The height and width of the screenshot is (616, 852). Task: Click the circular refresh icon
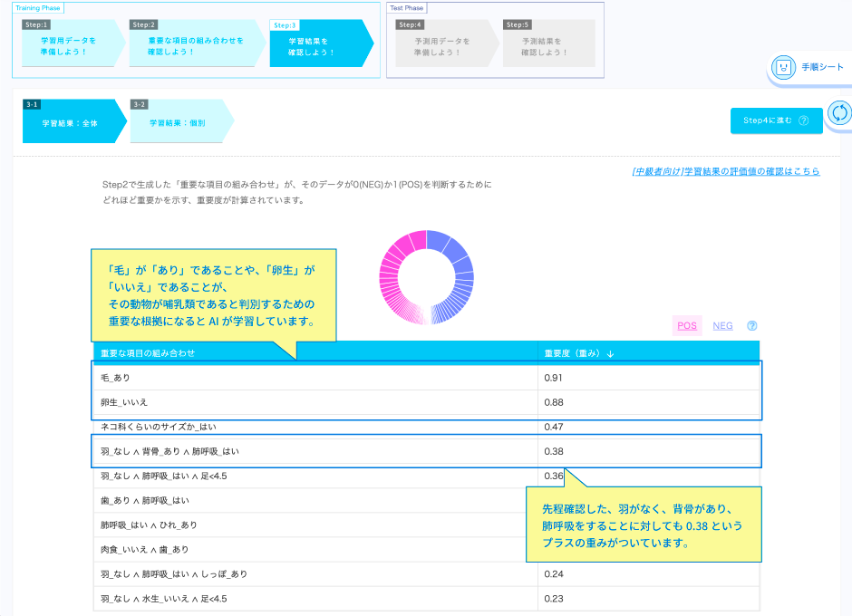coord(839,113)
